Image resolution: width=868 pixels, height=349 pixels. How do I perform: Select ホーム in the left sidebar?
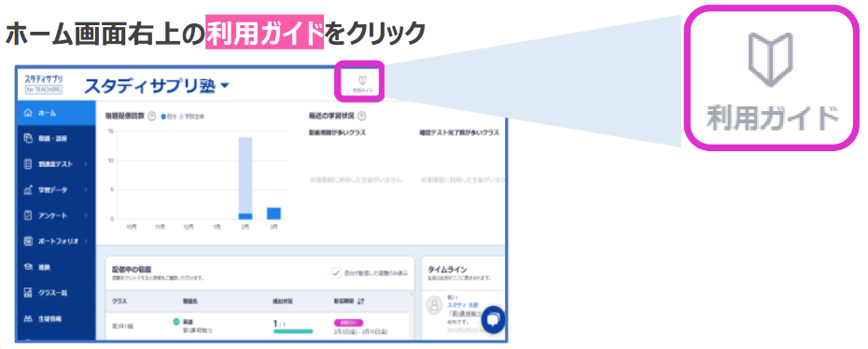pos(56,114)
